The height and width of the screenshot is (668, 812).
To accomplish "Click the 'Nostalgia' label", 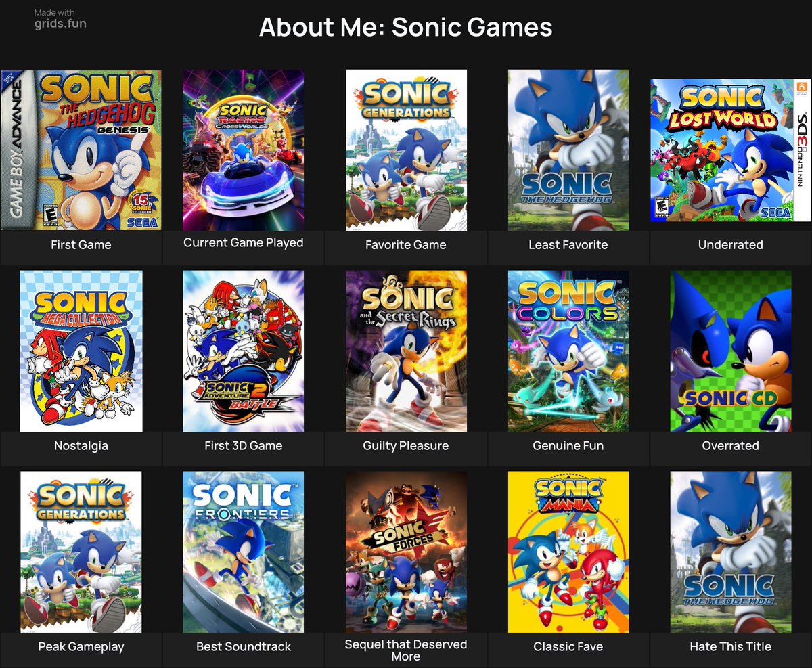I will 81,446.
